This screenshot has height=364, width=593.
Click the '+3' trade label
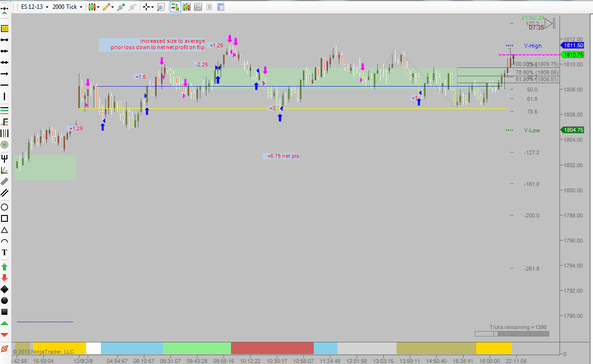click(x=271, y=108)
